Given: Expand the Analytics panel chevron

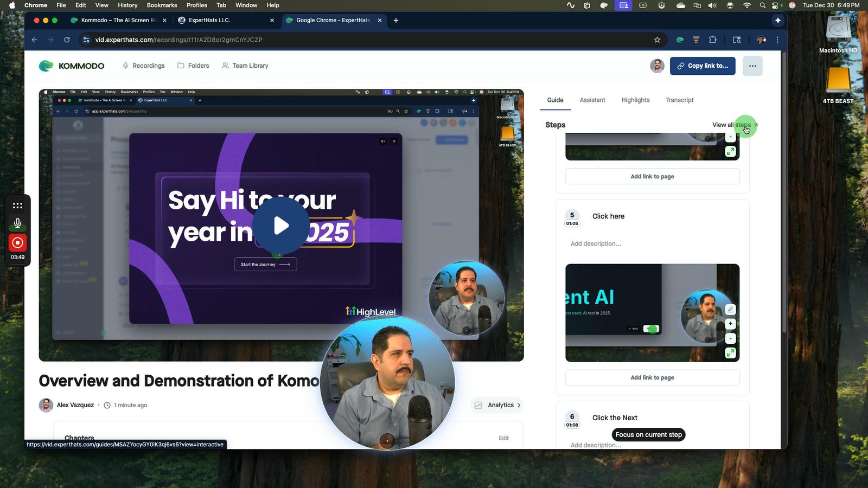Looking at the screenshot, I should click(519, 405).
